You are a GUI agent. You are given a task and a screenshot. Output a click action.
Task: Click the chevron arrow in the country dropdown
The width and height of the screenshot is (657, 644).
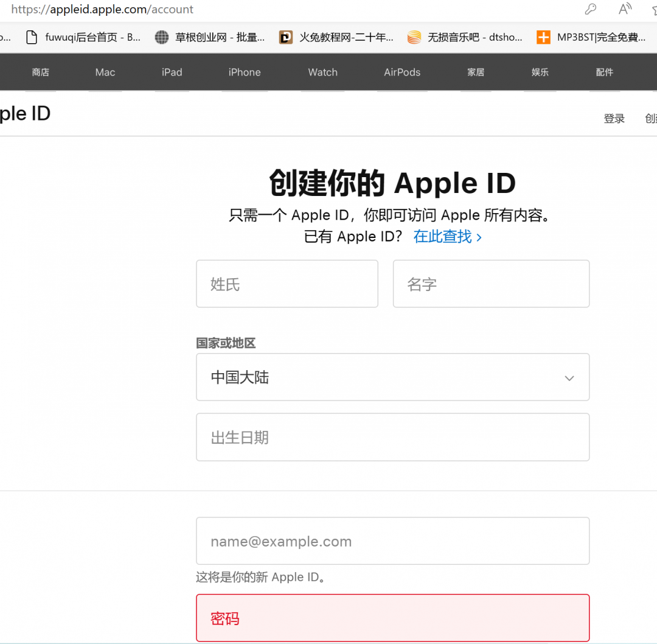(569, 378)
